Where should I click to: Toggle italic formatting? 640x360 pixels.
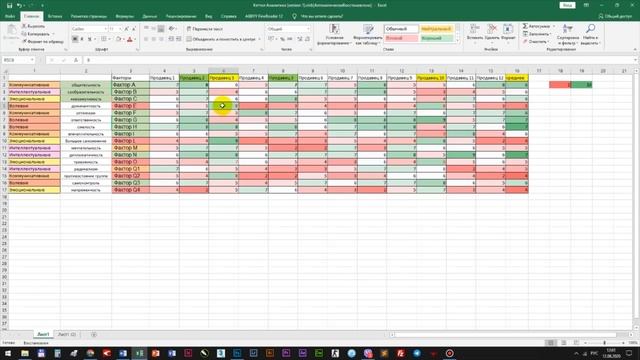82,39
